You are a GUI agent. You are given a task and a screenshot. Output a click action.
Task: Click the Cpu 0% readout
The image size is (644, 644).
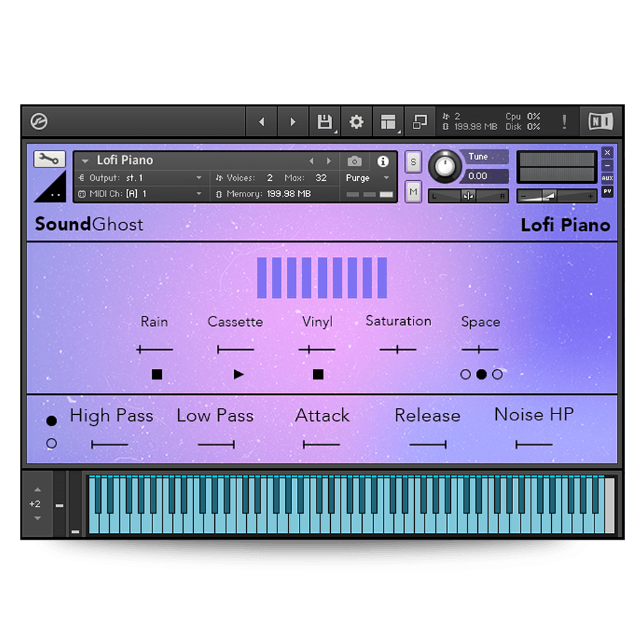(523, 117)
